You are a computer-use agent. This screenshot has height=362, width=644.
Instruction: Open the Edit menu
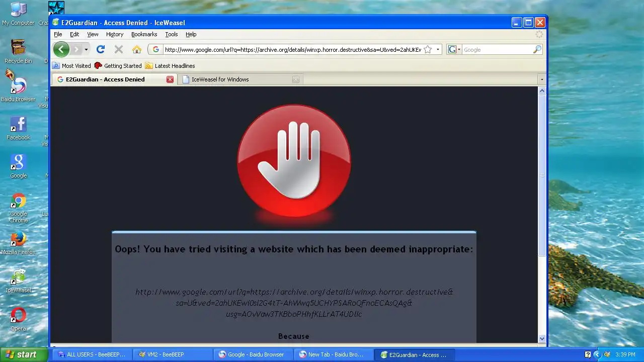click(74, 34)
